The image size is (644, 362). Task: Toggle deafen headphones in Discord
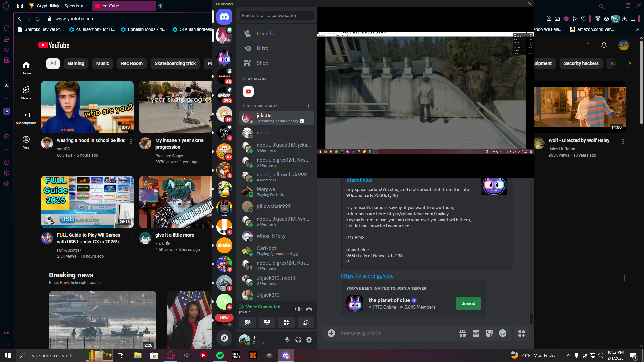click(298, 340)
